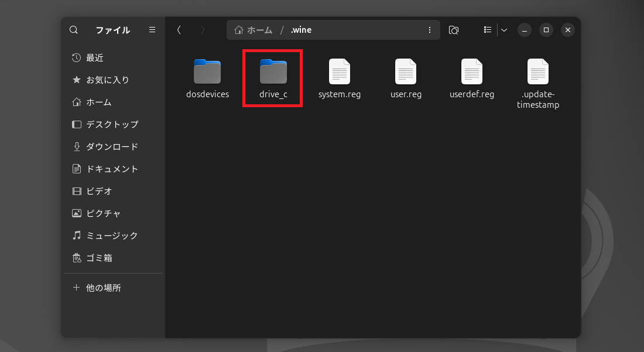Image resolution: width=644 pixels, height=352 pixels.
Task: Open お気に入り (Starred) in sidebar
Action: 107,80
